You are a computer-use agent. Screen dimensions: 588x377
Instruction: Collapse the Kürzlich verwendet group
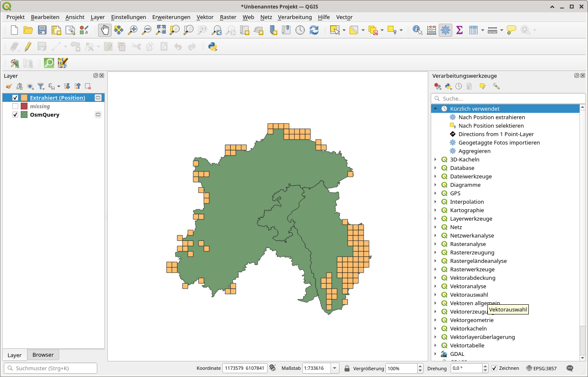(x=435, y=109)
